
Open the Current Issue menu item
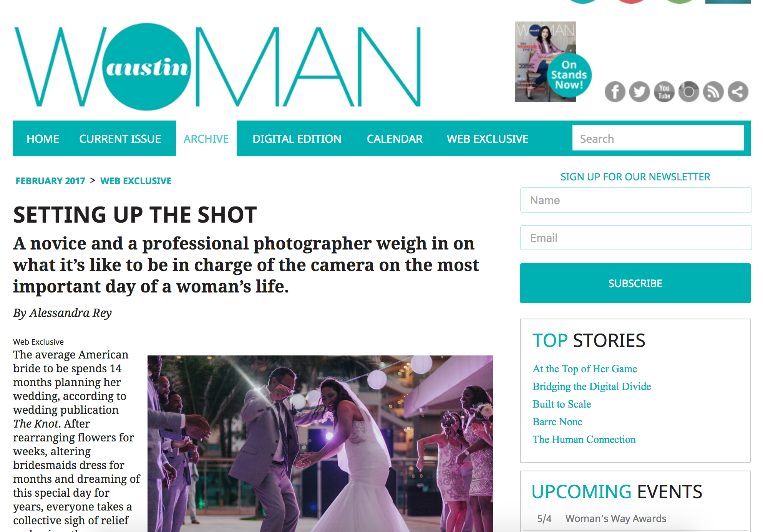tap(120, 139)
